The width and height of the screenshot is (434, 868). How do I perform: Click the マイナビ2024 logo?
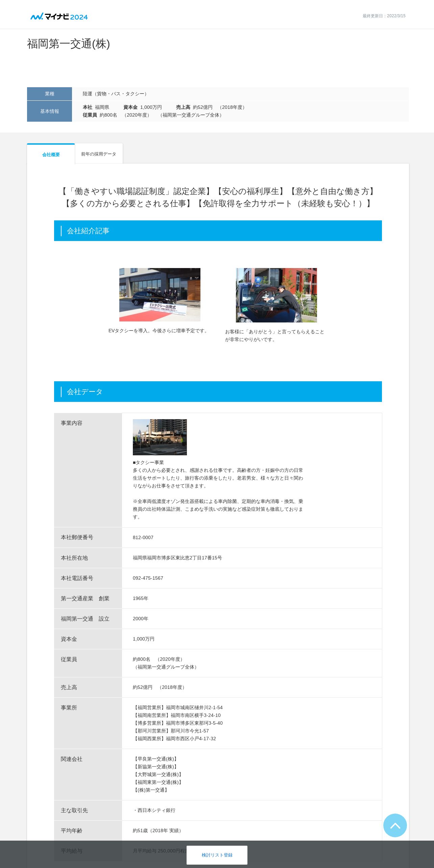[59, 16]
